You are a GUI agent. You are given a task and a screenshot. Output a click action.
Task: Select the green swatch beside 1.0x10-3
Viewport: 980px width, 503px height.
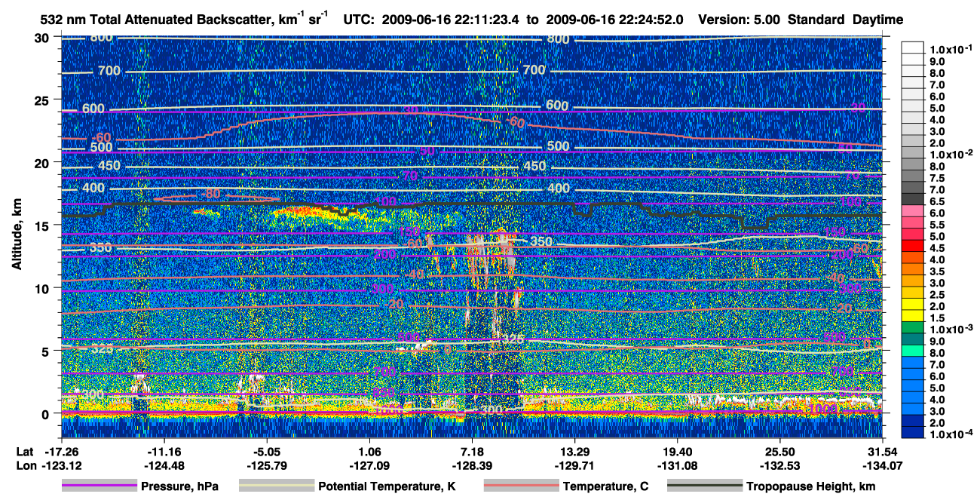tap(913, 329)
